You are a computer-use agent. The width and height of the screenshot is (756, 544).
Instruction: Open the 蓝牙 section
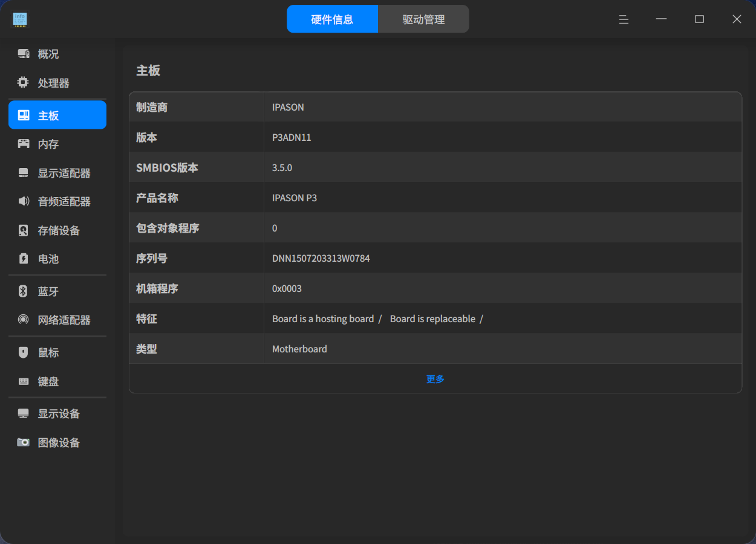[57, 291]
